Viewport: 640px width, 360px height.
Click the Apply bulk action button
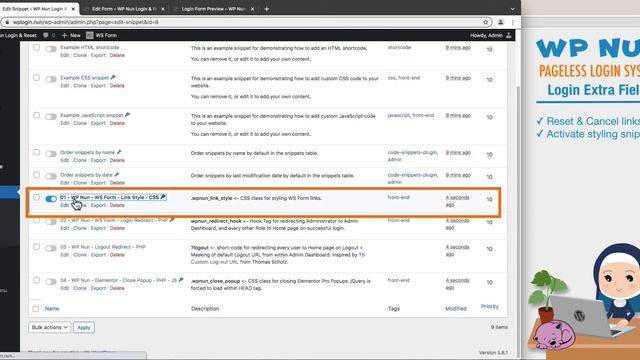(x=84, y=327)
